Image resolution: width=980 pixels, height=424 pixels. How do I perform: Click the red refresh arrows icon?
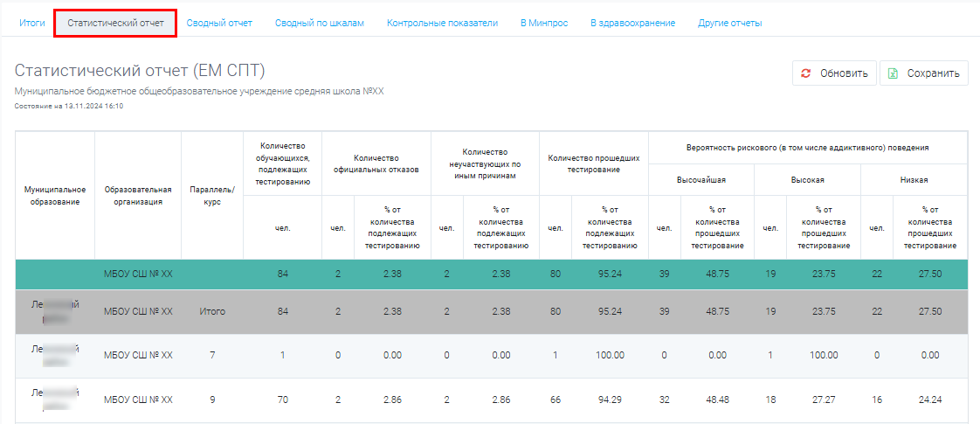coord(805,73)
